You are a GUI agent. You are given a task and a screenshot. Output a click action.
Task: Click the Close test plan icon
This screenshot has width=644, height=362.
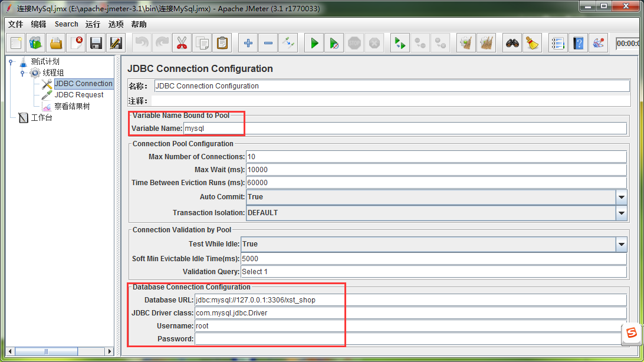[76, 43]
